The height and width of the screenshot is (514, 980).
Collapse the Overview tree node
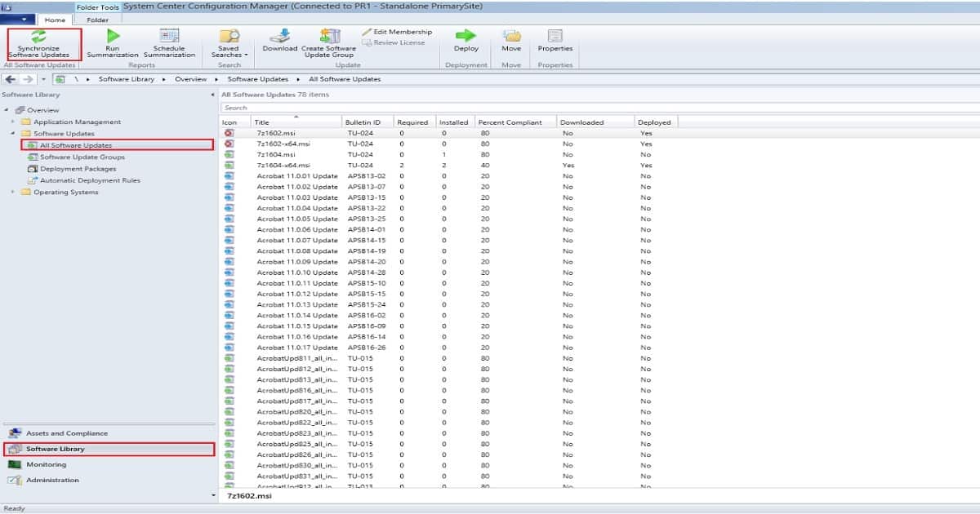pyautogui.click(x=6, y=110)
